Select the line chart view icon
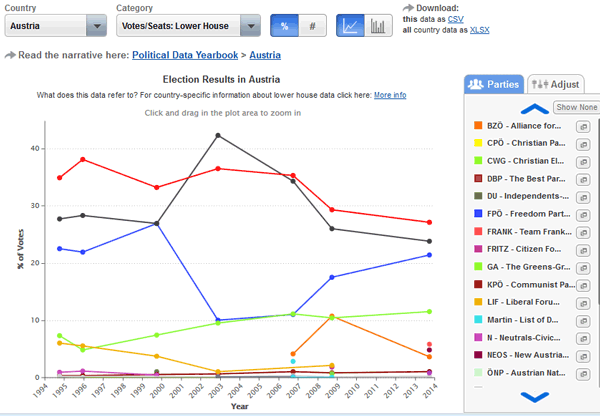The width and height of the screenshot is (600, 416). (350, 26)
